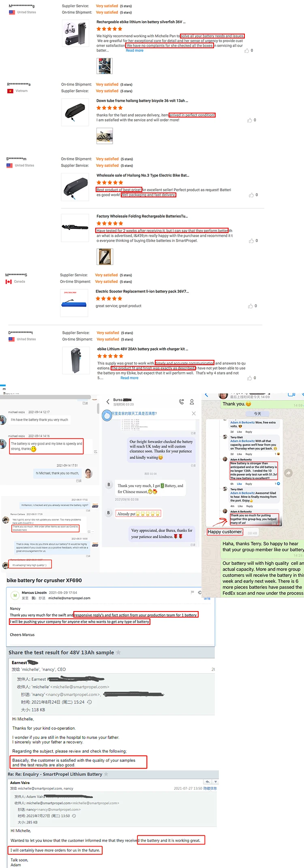Expand the silverfish battery review with Read more
The image size is (304, 868).
(135, 51)
